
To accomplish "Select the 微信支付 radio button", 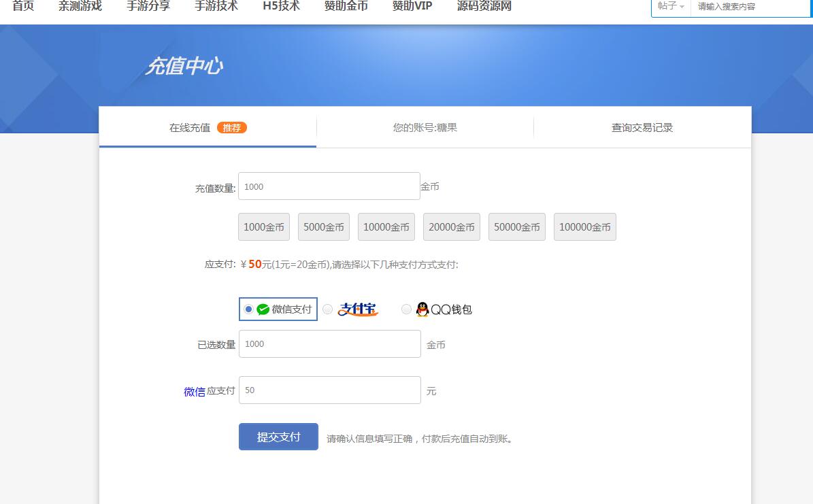I will [x=248, y=309].
